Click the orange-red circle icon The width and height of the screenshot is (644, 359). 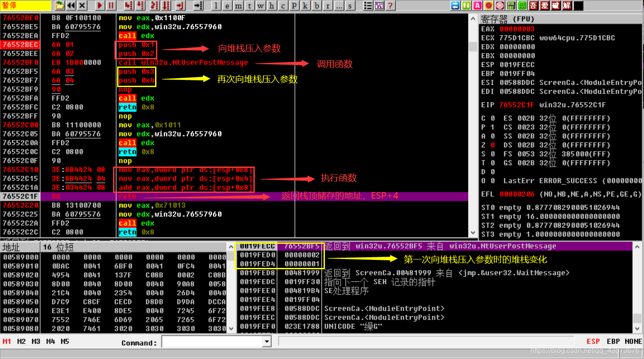(x=489, y=6)
